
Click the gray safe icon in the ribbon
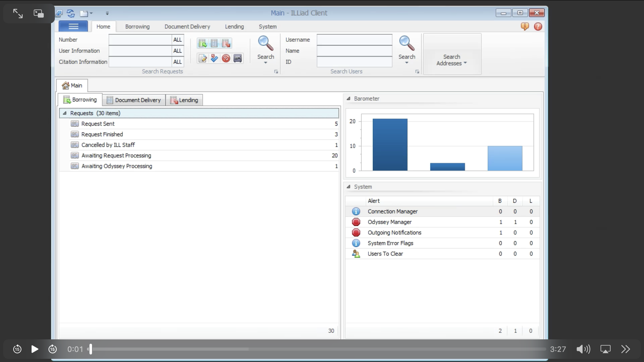click(238, 58)
